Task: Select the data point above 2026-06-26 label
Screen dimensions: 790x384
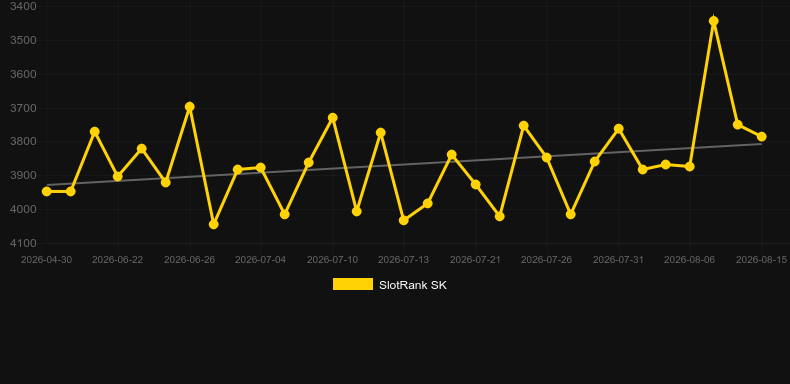Action: tap(190, 107)
